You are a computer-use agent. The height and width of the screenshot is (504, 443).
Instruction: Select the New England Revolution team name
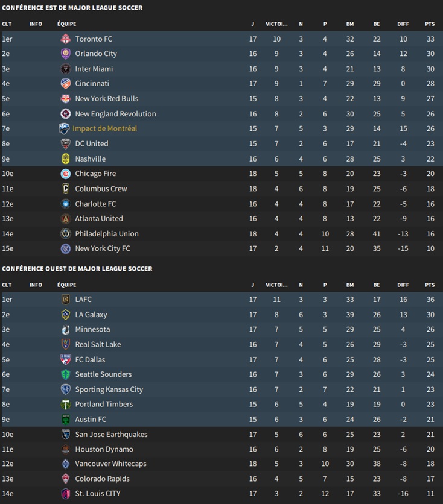(x=115, y=114)
